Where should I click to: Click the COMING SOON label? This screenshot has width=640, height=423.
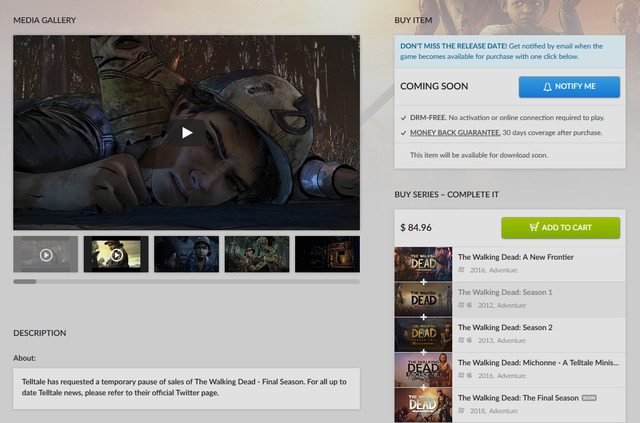click(434, 87)
